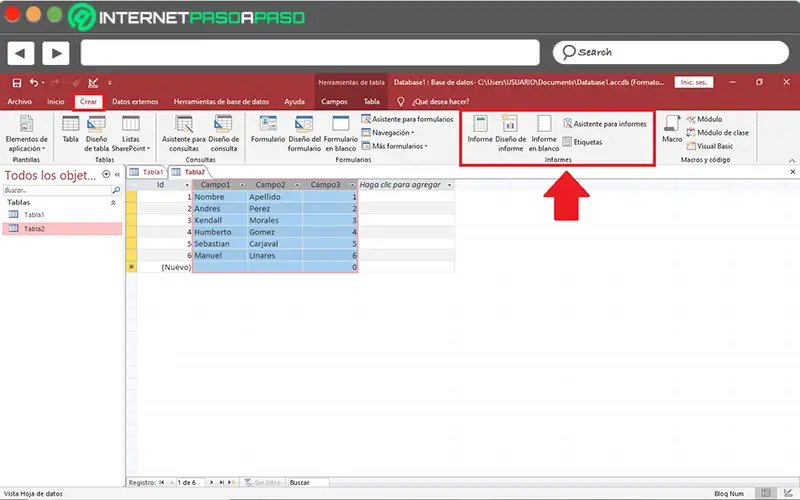800x500 pixels.
Task: Click the ¿Qué desea hacer? box
Action: (440, 102)
